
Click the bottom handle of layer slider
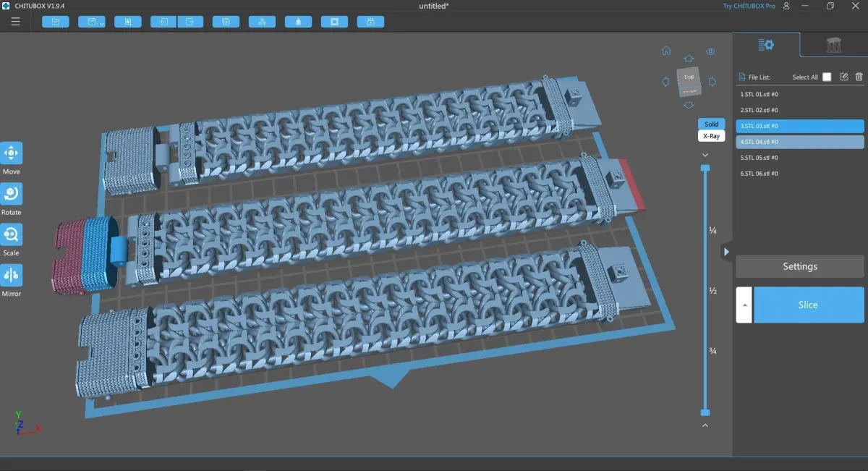(x=705, y=412)
